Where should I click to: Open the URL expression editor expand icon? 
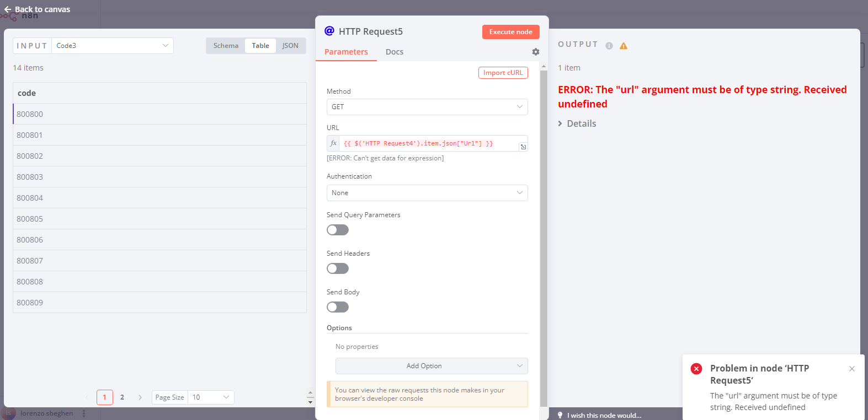523,147
